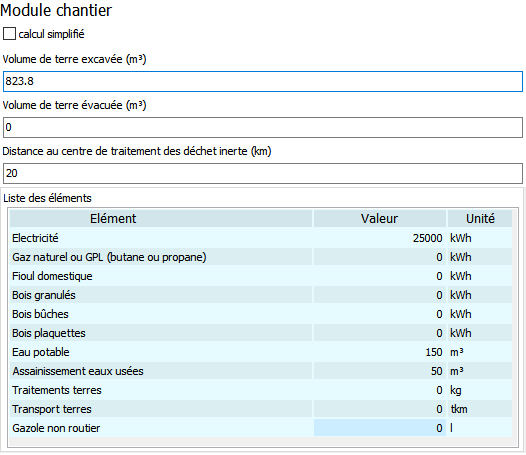Click the Bois bûches value cell

pyautogui.click(x=380, y=314)
